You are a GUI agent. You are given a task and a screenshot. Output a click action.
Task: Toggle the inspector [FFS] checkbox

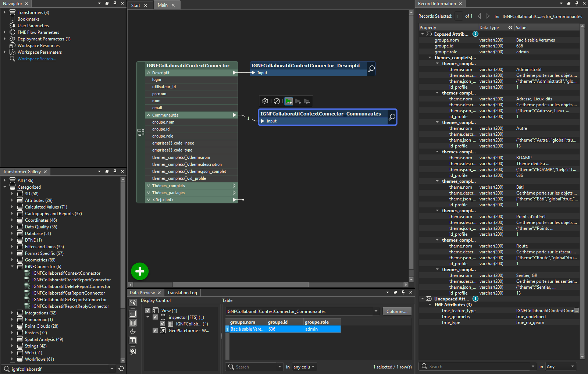click(155, 317)
